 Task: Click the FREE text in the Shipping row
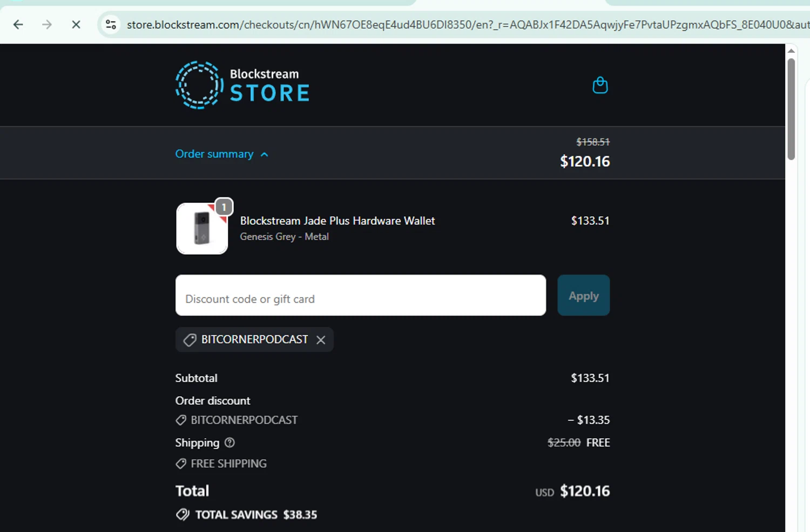pyautogui.click(x=598, y=442)
